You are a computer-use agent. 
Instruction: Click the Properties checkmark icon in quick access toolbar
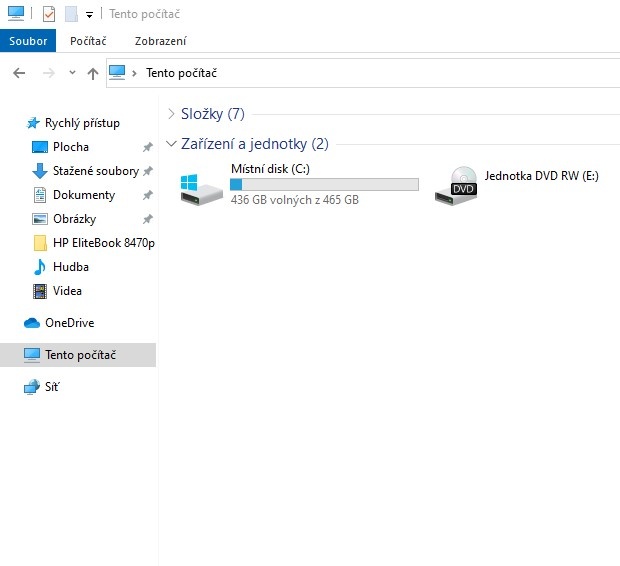(49, 14)
